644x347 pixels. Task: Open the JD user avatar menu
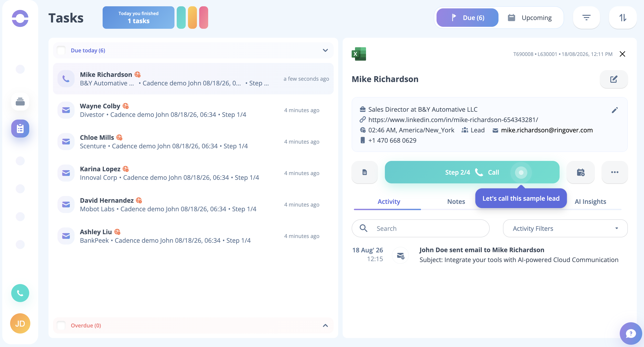[20, 323]
